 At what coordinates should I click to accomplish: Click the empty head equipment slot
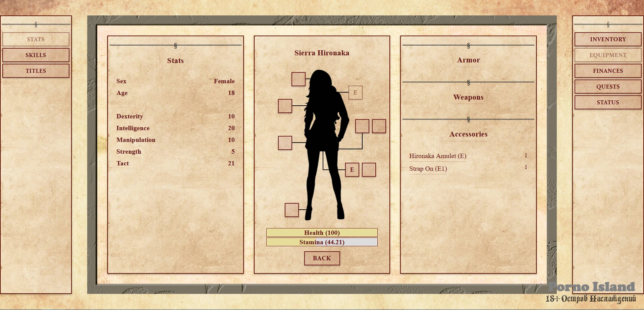[298, 79]
